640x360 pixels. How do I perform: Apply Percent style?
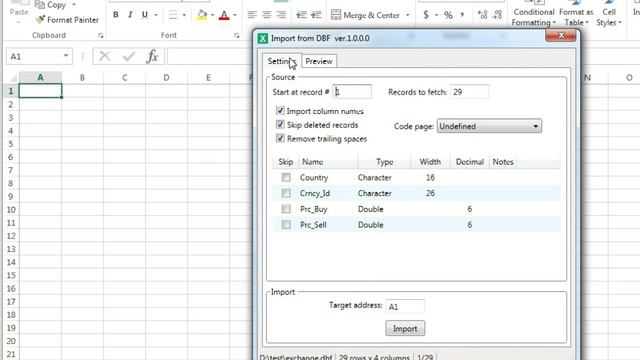pos(449,15)
